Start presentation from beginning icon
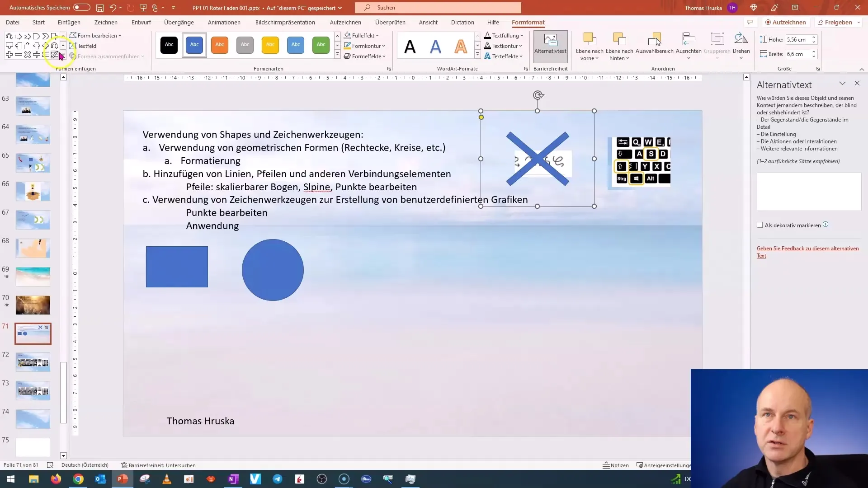868x488 pixels. [143, 8]
